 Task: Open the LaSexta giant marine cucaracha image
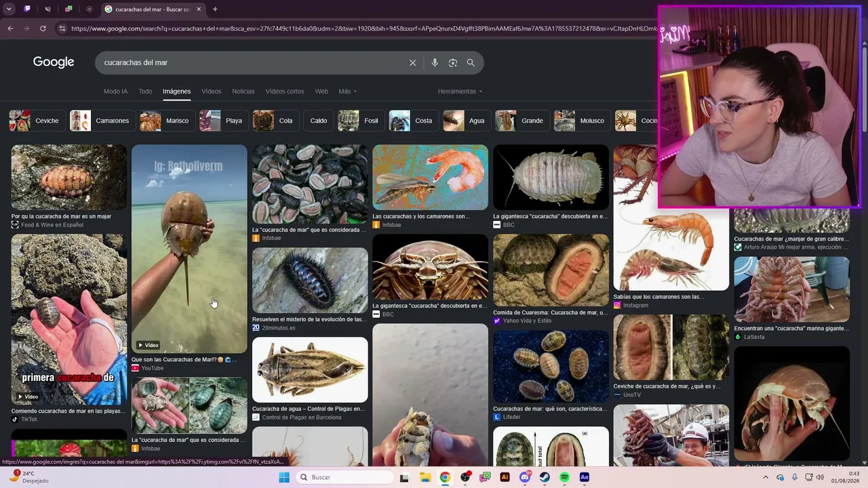(791, 289)
